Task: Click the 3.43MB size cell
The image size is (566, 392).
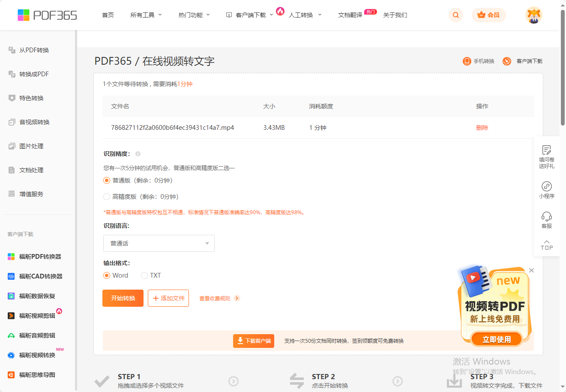Action: (274, 128)
